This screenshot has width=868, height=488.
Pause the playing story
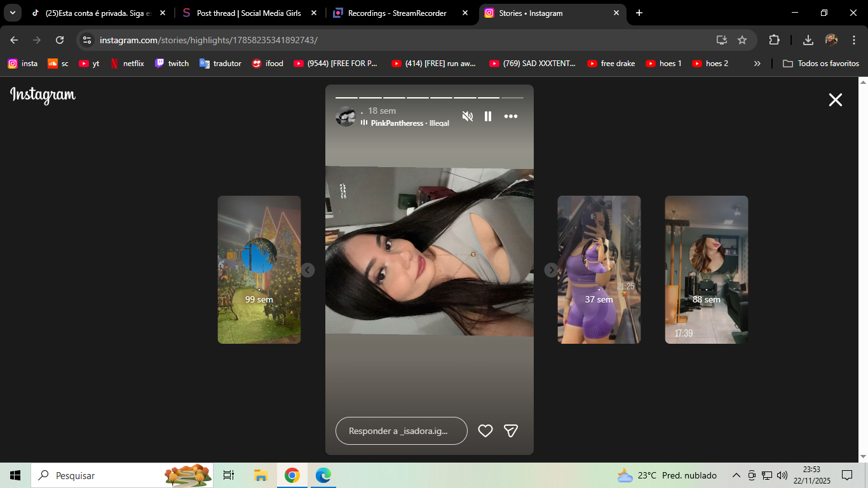pos(488,116)
